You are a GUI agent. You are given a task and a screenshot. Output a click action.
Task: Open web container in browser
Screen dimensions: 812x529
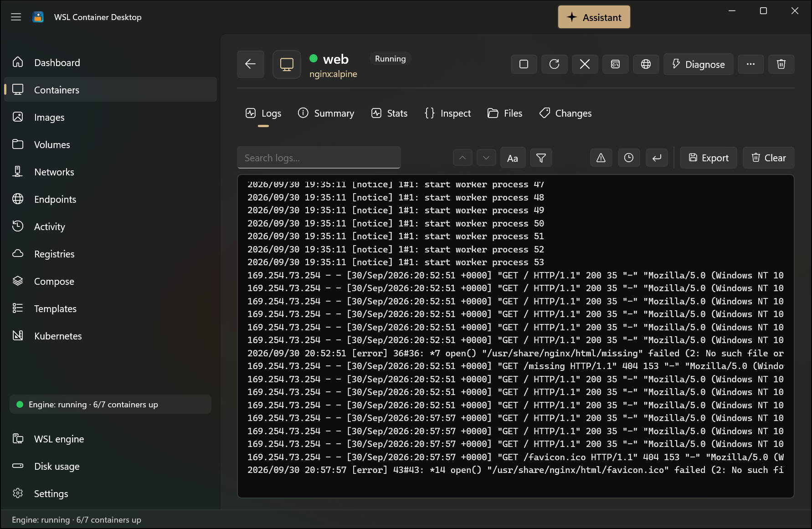click(646, 64)
